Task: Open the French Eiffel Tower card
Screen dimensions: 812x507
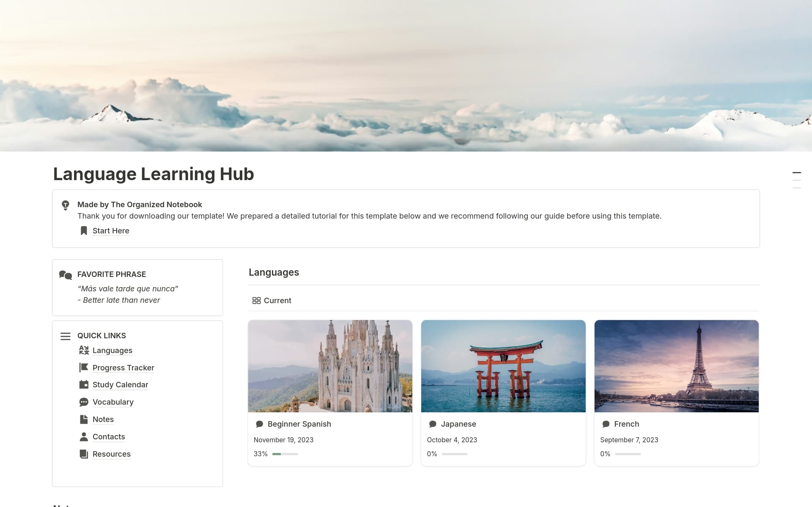Action: click(676, 366)
